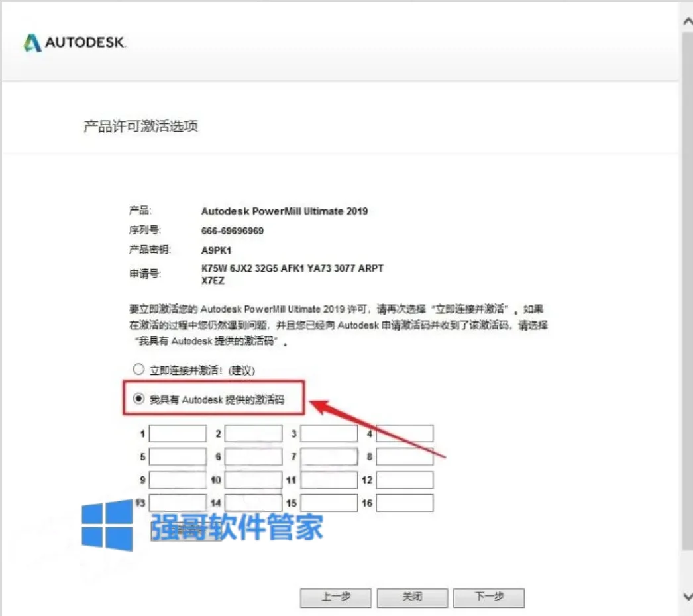The height and width of the screenshot is (616, 693).
Task: Select the connect and activate now radio option
Action: 138,369
